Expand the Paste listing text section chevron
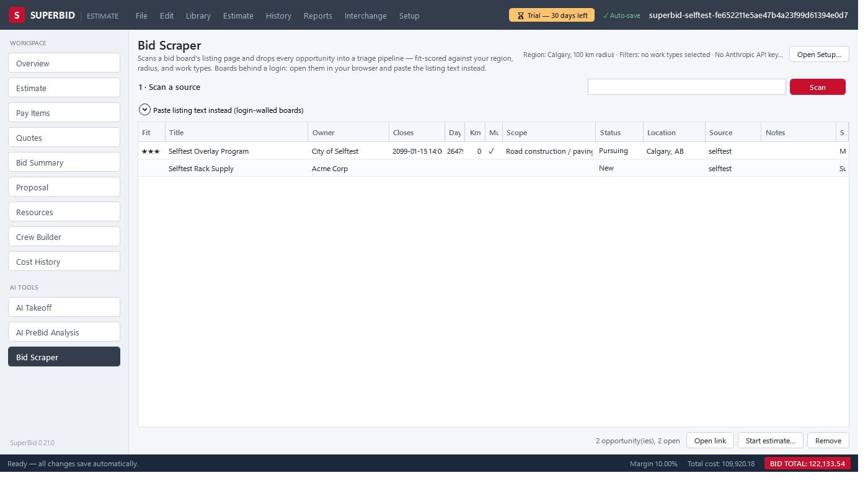Screen dimensions: 868x496 pos(144,110)
